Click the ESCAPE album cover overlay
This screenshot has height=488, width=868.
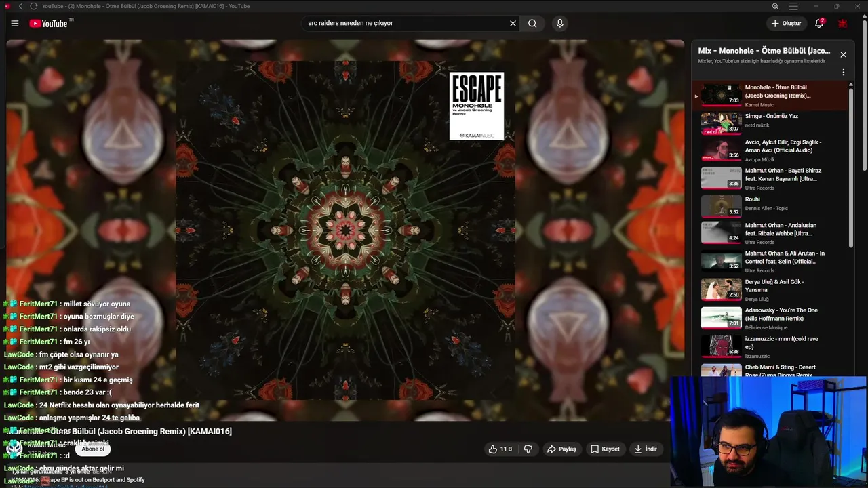(476, 106)
